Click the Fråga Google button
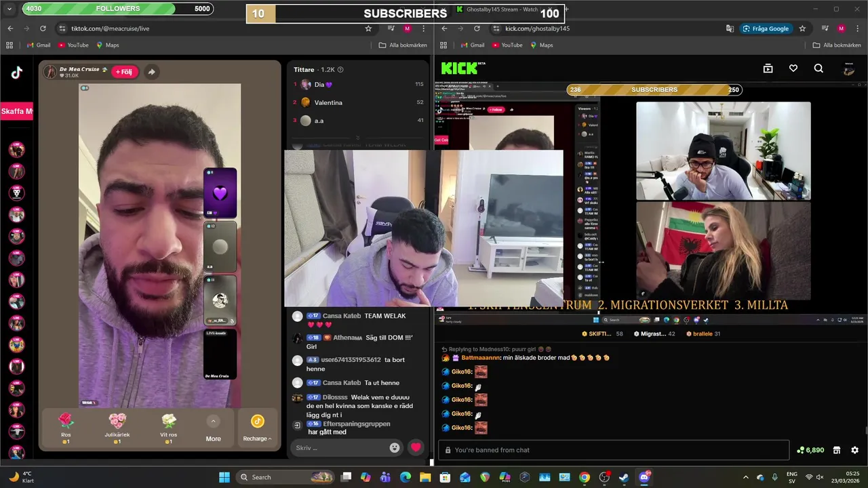The image size is (868, 488). 766,28
